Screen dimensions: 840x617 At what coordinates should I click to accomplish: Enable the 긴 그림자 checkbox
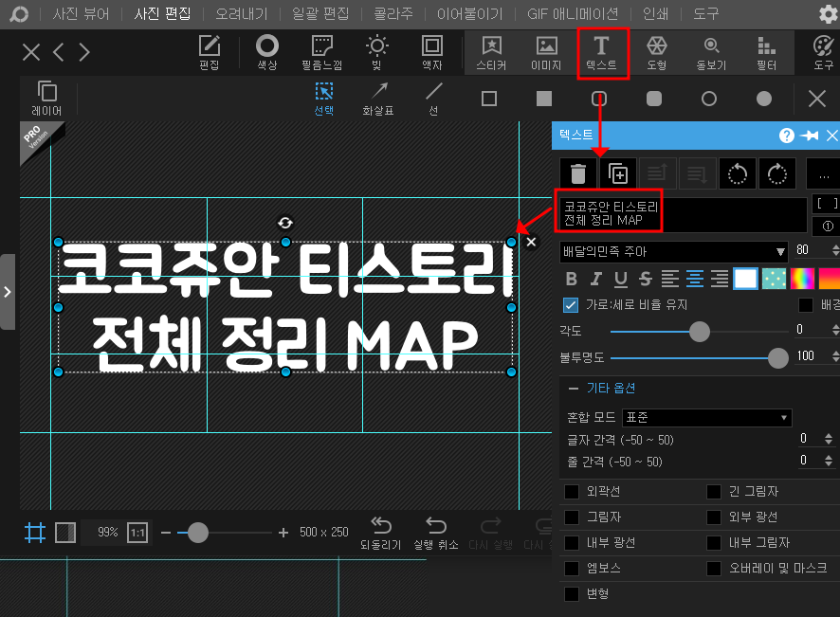[714, 492]
